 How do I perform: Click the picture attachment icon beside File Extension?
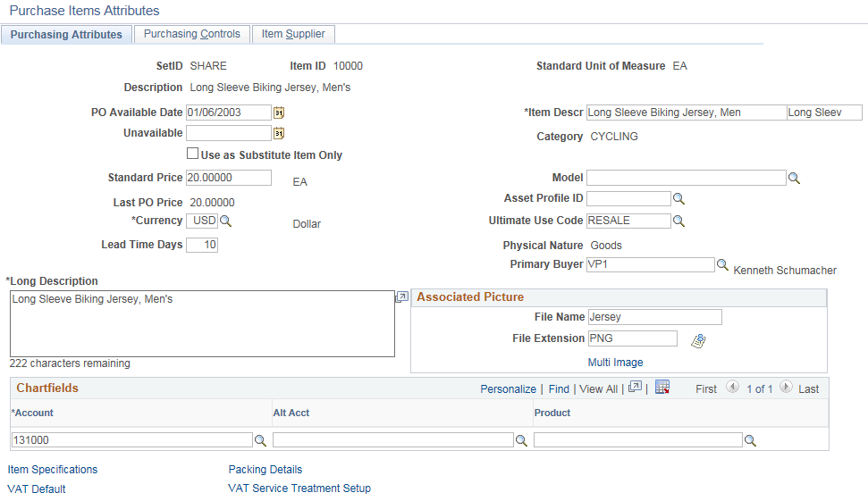pos(699,340)
